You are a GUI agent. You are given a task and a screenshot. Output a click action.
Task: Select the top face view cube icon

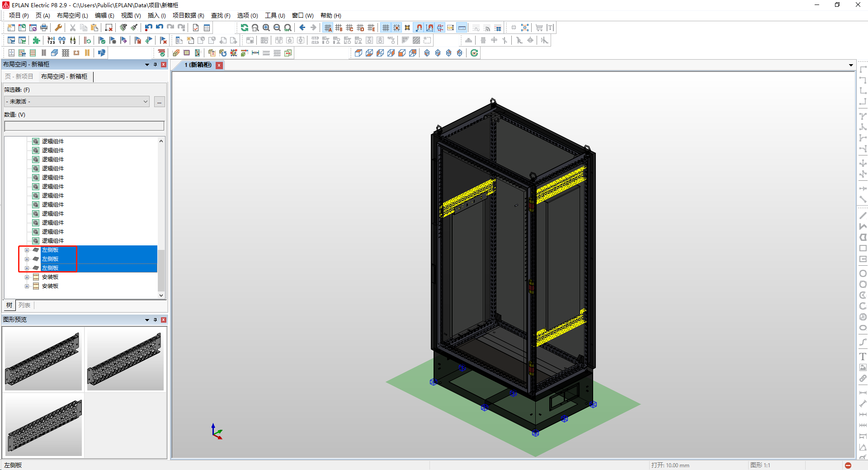[358, 53]
